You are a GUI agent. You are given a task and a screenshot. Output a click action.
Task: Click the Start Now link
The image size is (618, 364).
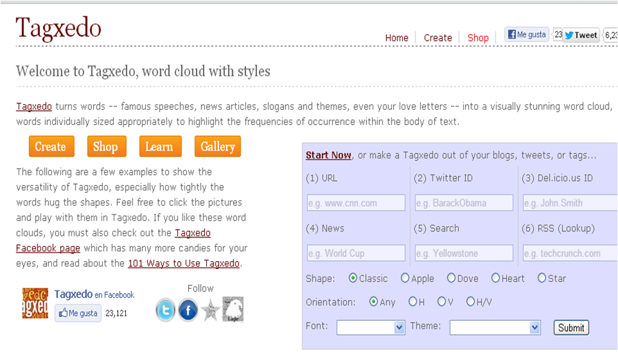pyautogui.click(x=328, y=155)
